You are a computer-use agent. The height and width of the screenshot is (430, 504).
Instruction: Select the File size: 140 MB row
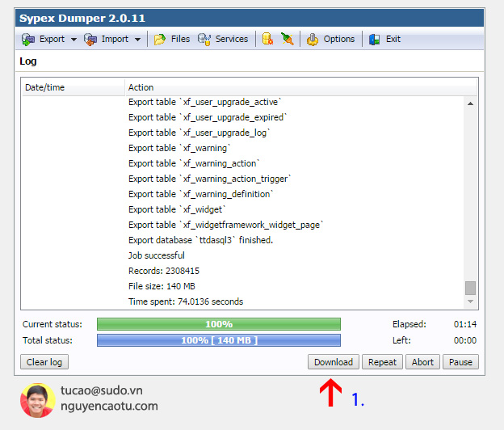coord(242,286)
